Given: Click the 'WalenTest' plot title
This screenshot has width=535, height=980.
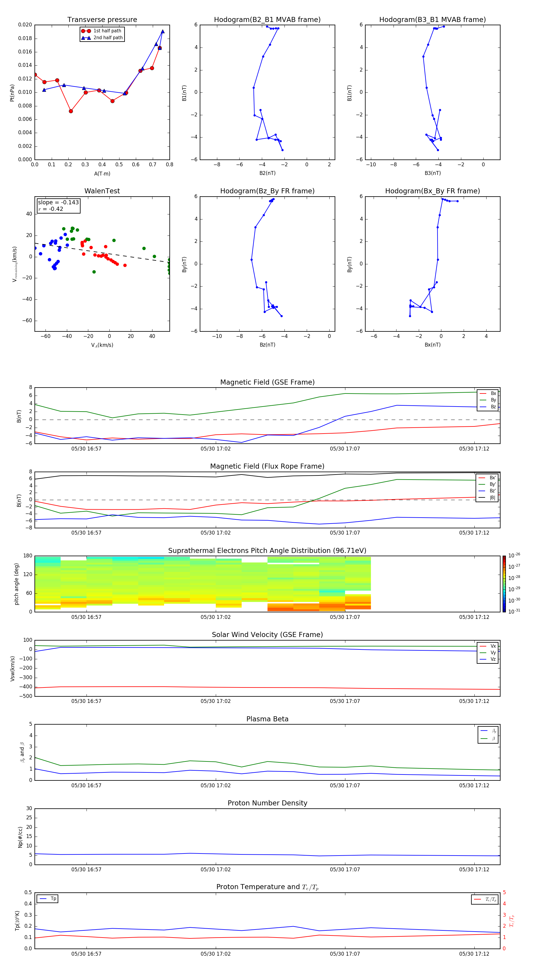Looking at the screenshot, I should coord(102,191).
